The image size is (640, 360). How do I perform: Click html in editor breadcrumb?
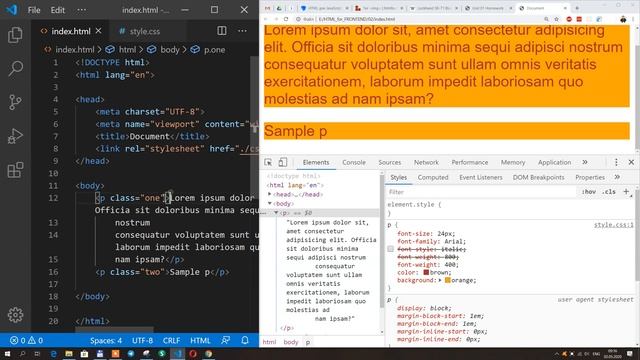click(x=127, y=50)
